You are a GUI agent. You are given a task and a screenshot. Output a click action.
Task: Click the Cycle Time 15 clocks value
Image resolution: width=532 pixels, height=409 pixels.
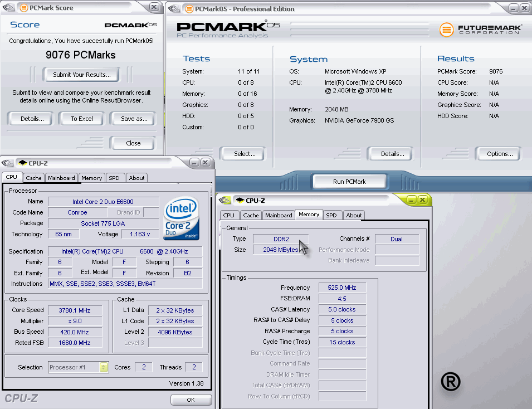tap(342, 342)
